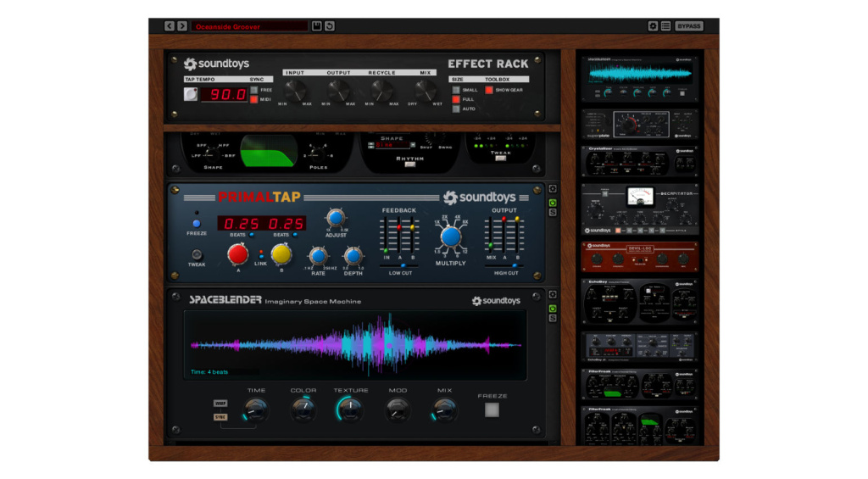The image size is (868, 479).
Task: Toggle PrimalTap power button
Action: (553, 203)
